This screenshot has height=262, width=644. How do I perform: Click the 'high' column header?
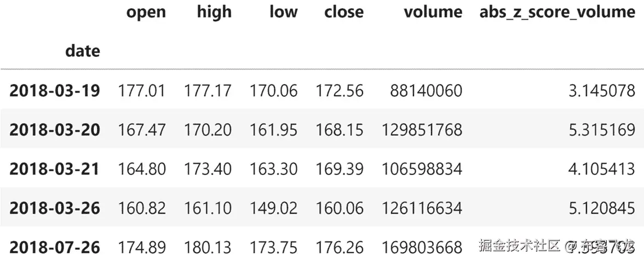pyautogui.click(x=214, y=12)
